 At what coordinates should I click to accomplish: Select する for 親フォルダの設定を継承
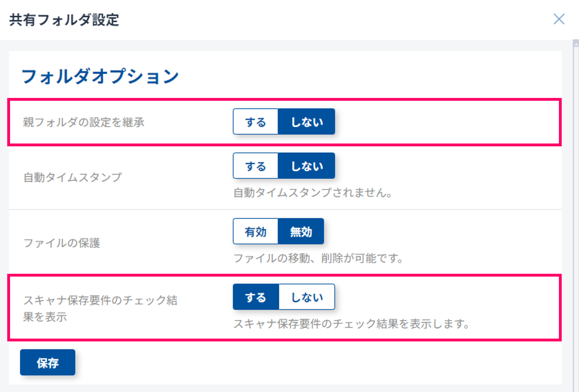click(255, 122)
